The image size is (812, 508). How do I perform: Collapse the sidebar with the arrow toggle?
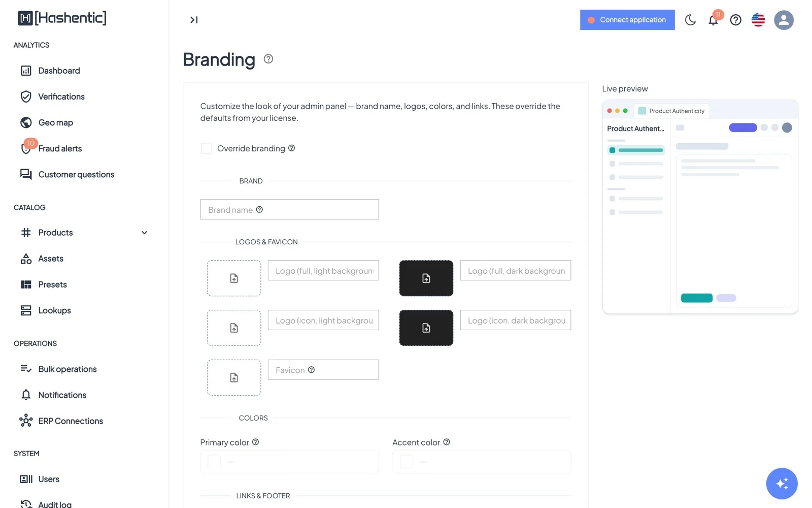point(194,20)
